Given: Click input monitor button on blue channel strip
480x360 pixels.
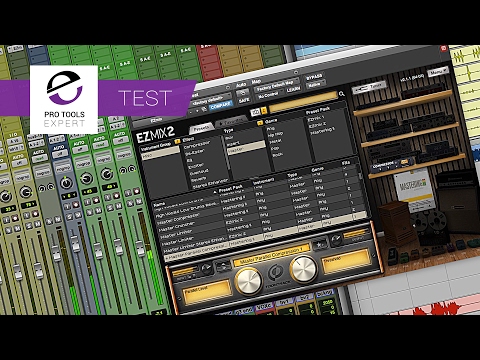Looking at the screenshot, I should [68, 207].
